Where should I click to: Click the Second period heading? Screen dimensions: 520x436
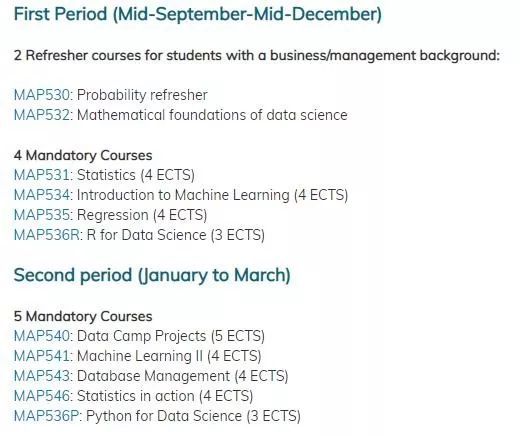pos(152,276)
